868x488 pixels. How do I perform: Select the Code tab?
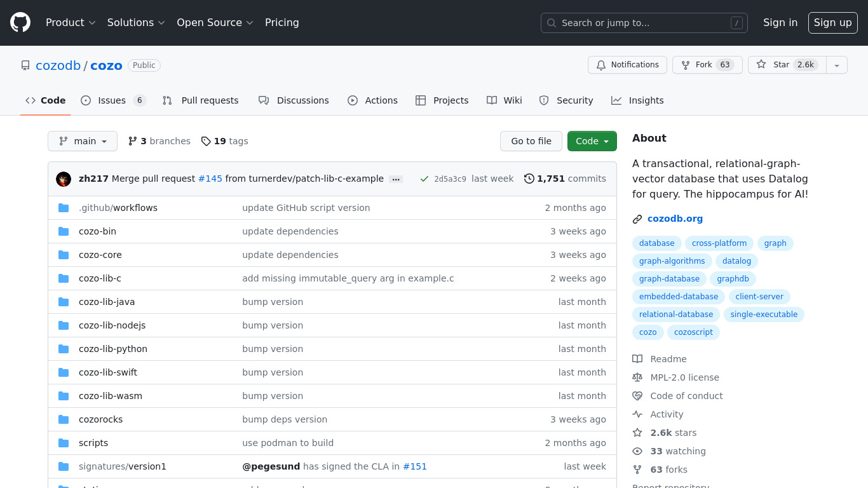pyautogui.click(x=46, y=100)
